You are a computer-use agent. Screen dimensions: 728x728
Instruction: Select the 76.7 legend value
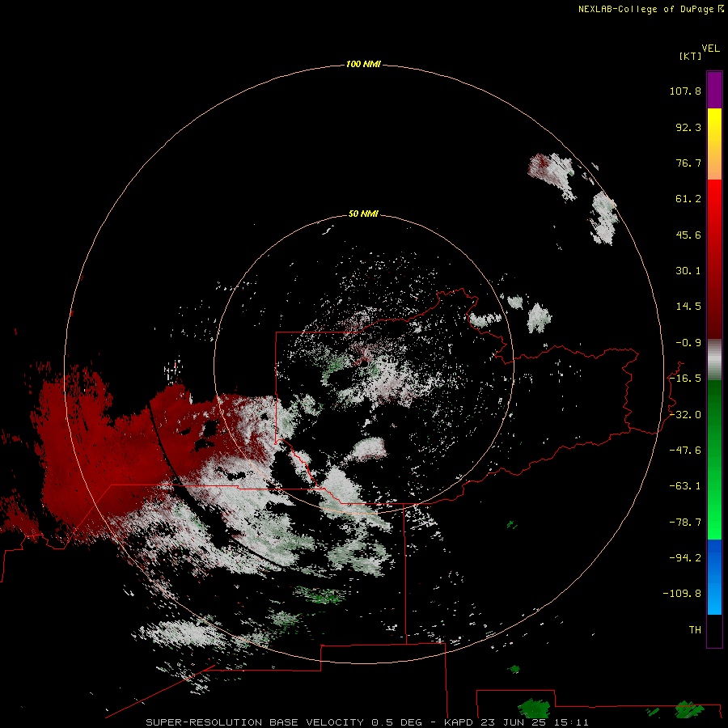click(x=688, y=163)
